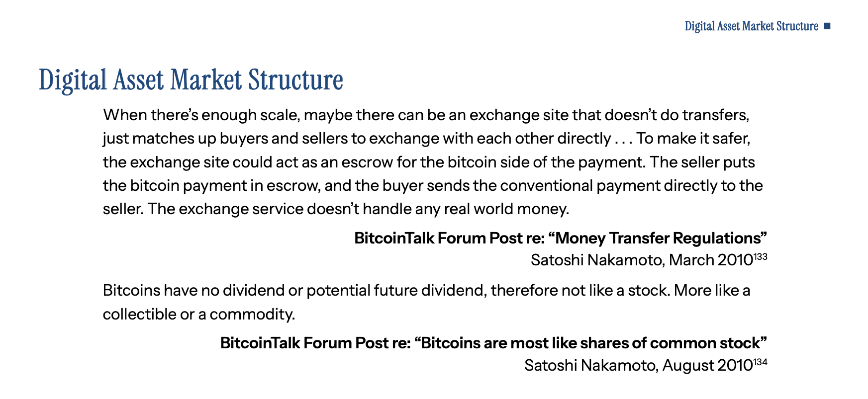Click the blue square icon in the page header
The width and height of the screenshot is (868, 399).
pos(827,26)
